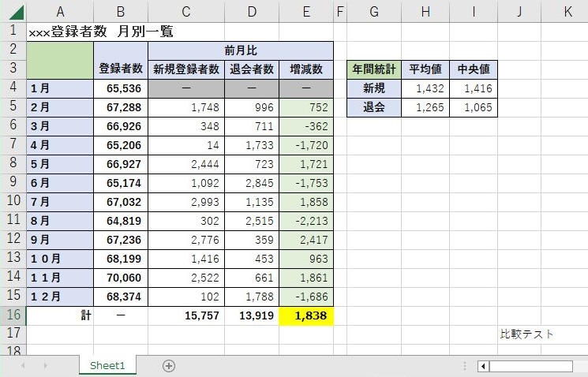588x377 pixels.
Task: Click the next sheet navigation arrow
Action: [45, 366]
